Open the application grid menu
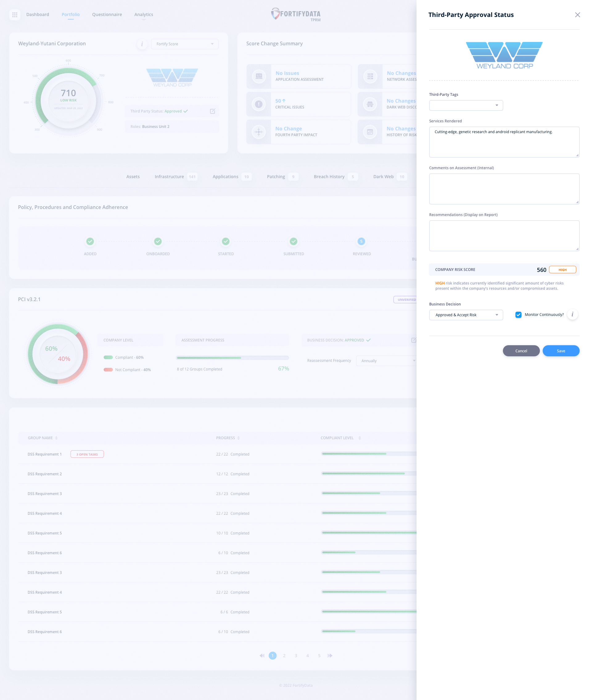The height and width of the screenshot is (700, 592). coord(15,15)
